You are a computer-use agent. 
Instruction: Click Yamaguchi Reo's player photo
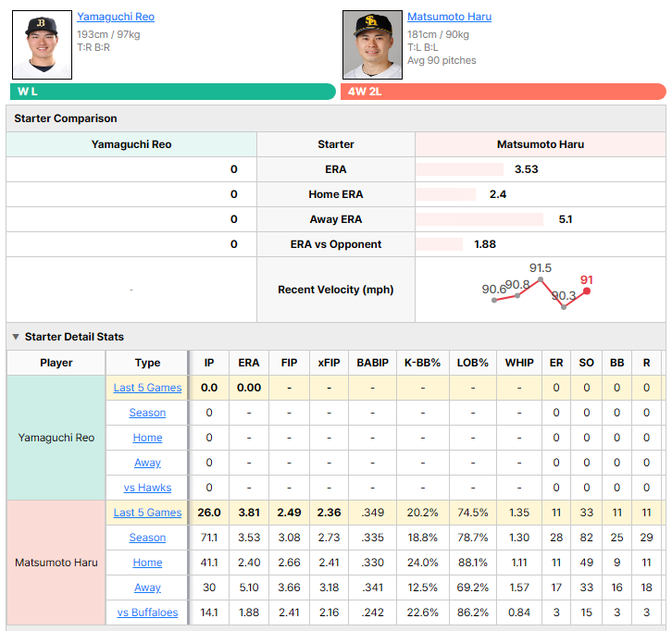tap(42, 45)
